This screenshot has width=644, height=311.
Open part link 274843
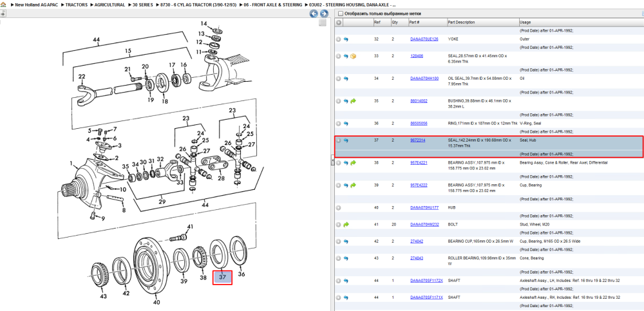click(x=417, y=258)
